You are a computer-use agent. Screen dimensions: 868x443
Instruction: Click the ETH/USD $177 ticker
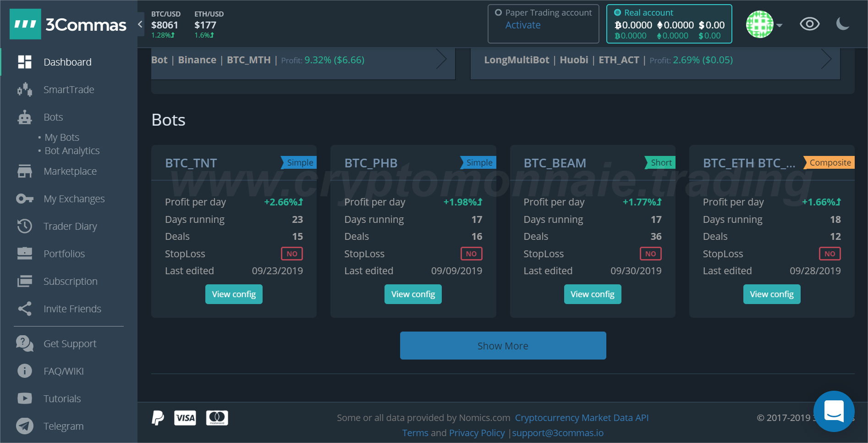point(209,25)
